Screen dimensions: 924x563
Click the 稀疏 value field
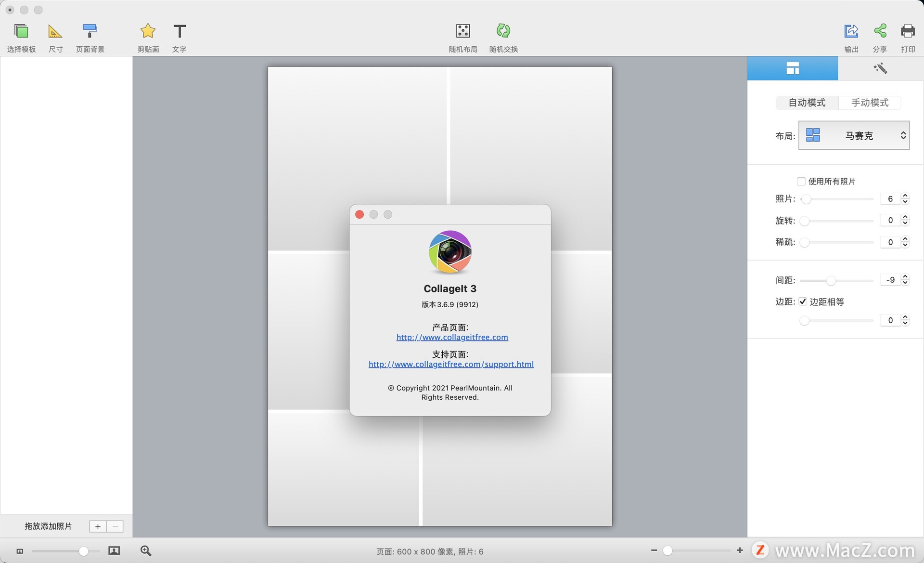890,242
